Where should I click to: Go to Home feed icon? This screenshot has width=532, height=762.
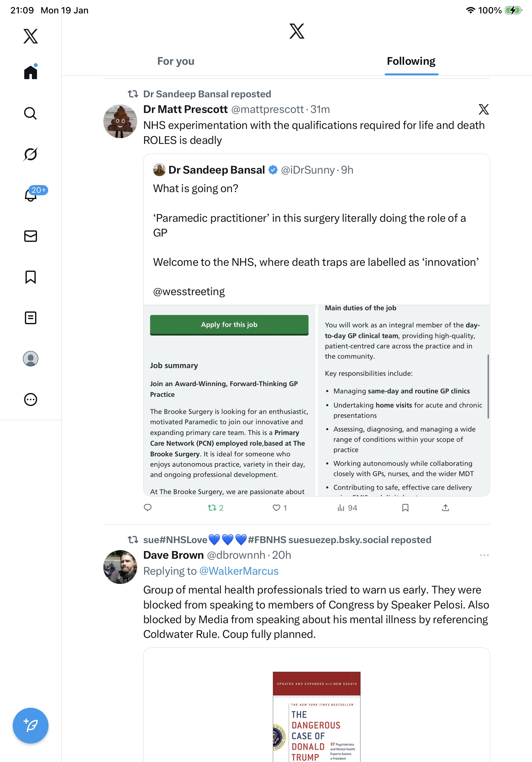30,72
